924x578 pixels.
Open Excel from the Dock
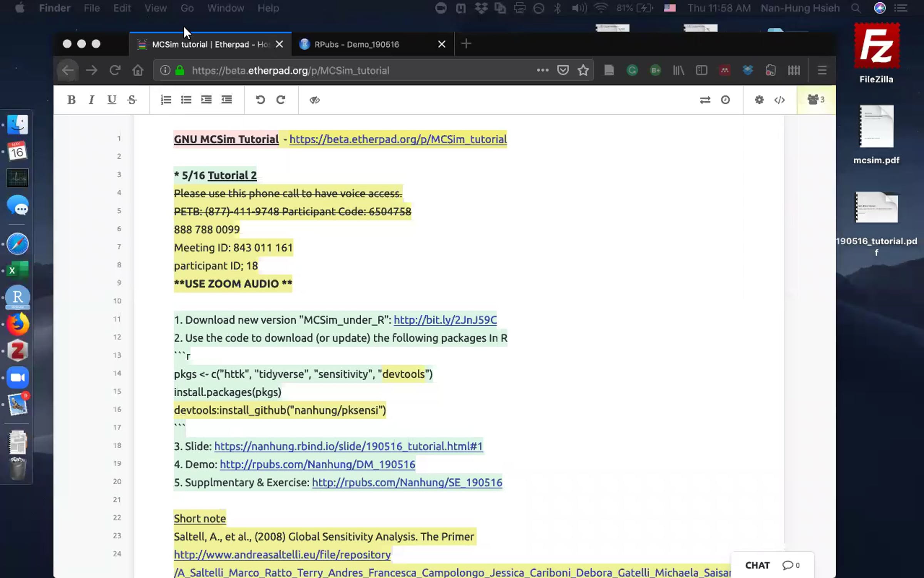18,270
